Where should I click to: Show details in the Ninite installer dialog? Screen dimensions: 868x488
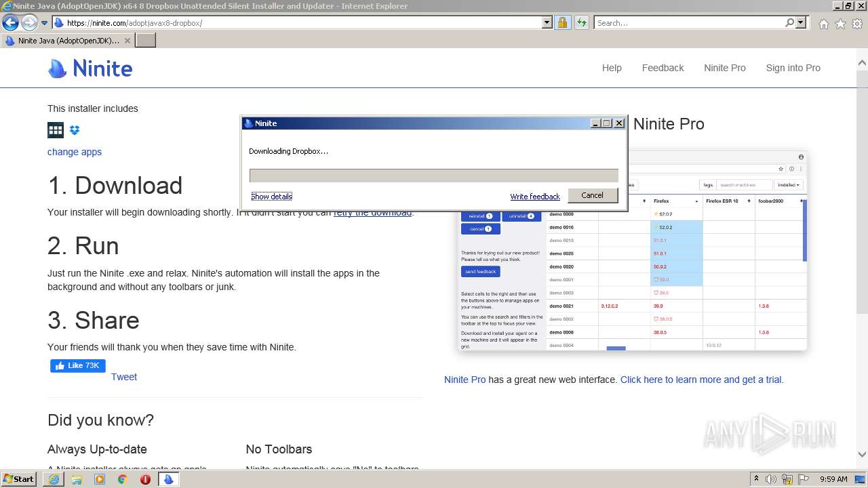[271, 197]
